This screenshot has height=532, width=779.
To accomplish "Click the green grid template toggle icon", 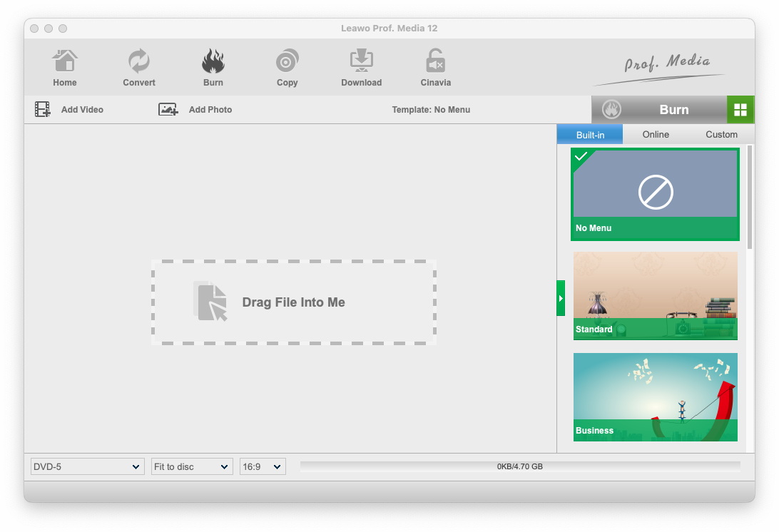I will click(x=740, y=110).
